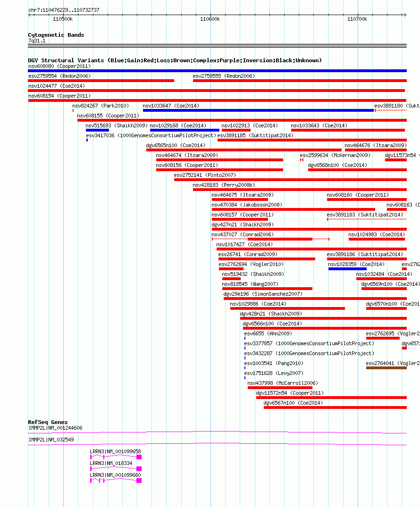The width and height of the screenshot is (420, 507).
Task: Open nsv428183 (Perry2008b) variant
Action: tap(224, 185)
